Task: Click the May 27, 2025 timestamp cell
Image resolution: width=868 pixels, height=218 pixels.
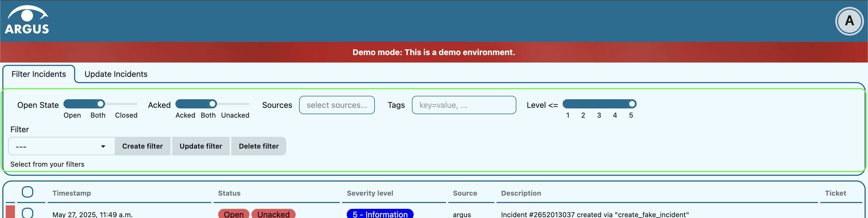Action: 92,214
